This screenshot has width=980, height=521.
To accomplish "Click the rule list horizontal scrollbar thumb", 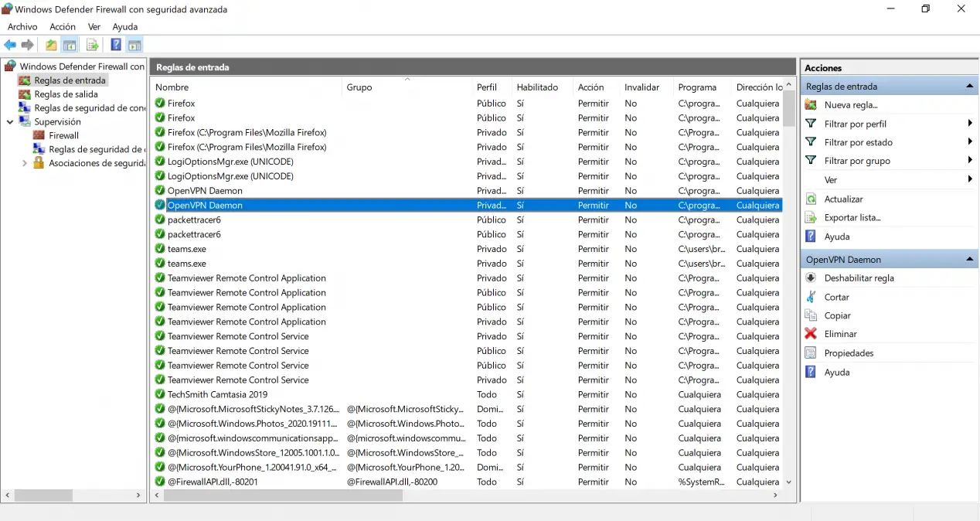I will (x=283, y=495).
